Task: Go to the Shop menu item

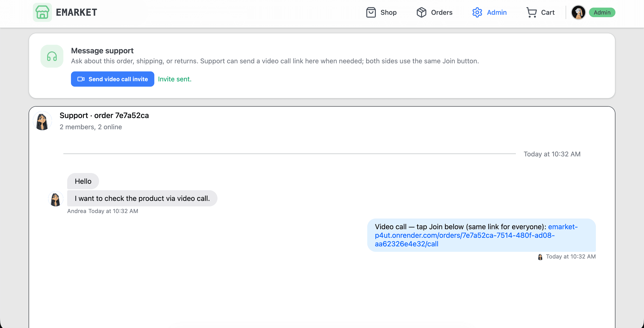Action: (381, 12)
